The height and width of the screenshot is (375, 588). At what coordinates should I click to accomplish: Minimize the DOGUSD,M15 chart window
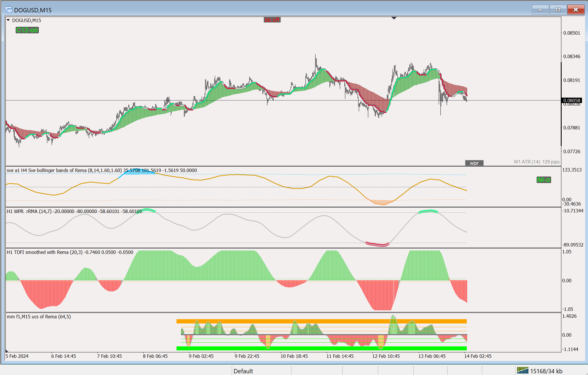pyautogui.click(x=540, y=10)
